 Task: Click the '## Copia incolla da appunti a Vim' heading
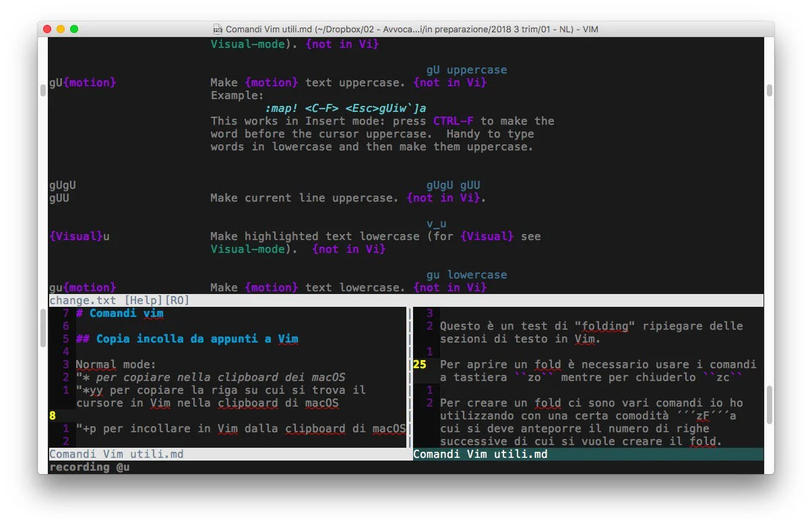click(187, 339)
